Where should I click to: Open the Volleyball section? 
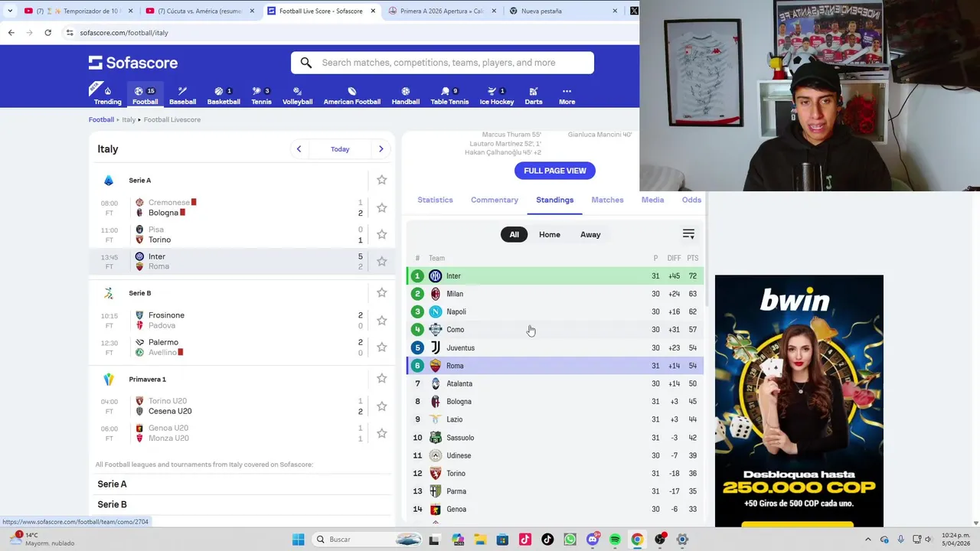[297, 95]
